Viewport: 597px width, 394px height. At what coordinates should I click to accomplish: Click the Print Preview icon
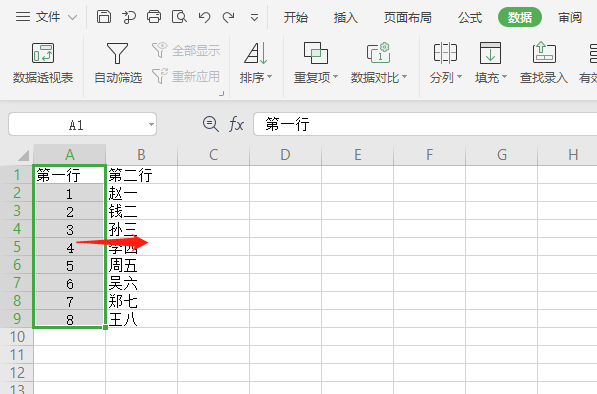pyautogui.click(x=179, y=17)
